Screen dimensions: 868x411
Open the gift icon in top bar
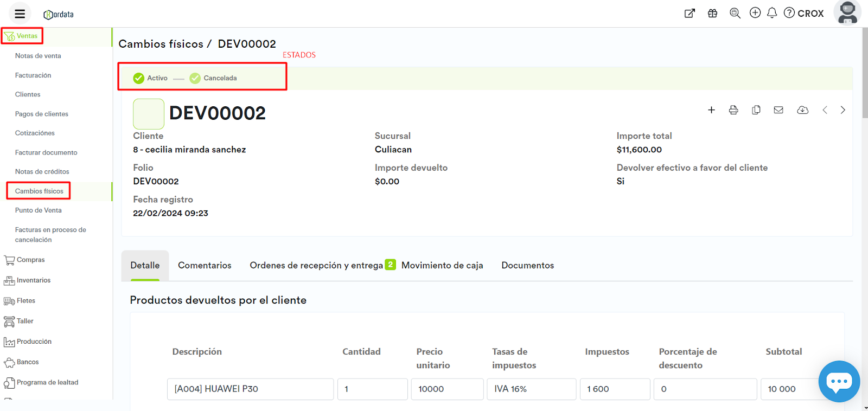(712, 14)
